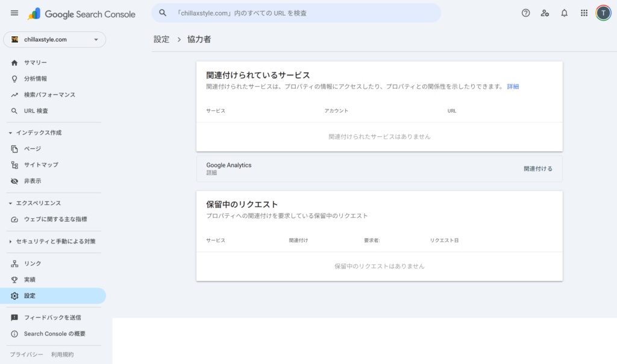Click the 非表示 hidden-eye icon
Image resolution: width=617 pixels, height=364 pixels.
(x=15, y=181)
